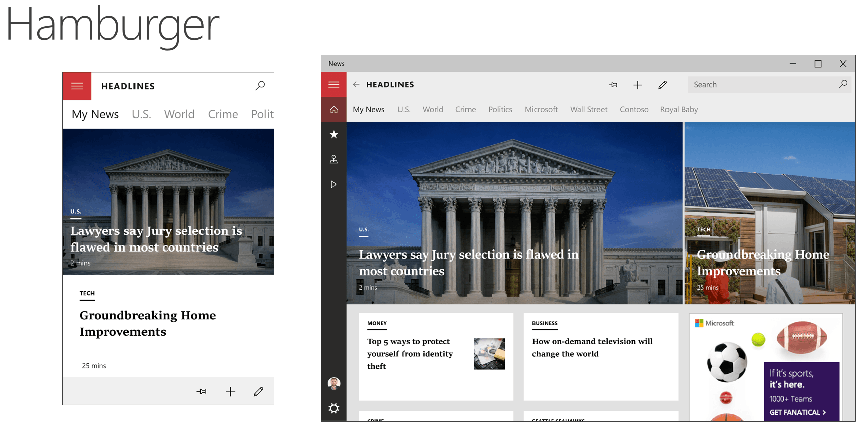The image size is (868, 432).
Task: Open Videos play icon in sidebar
Action: [334, 184]
